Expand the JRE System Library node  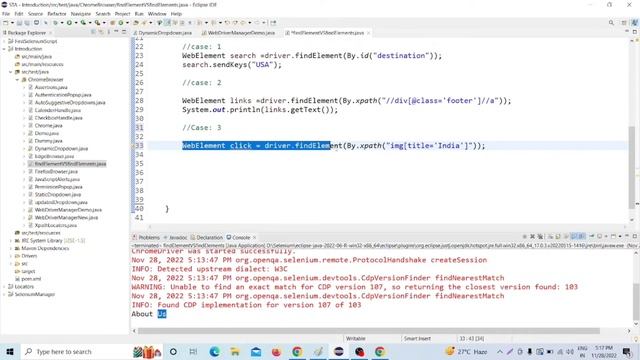[11, 241]
